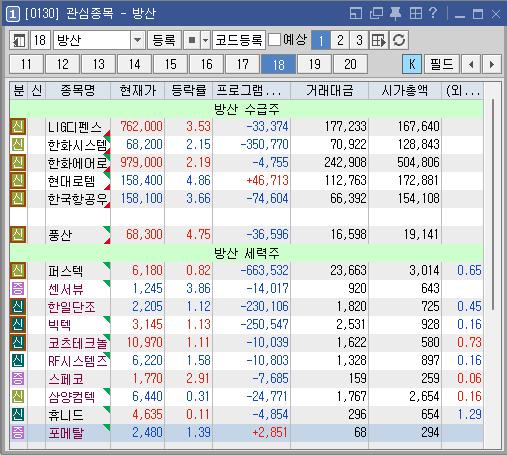This screenshot has height=455, width=507.
Task: Click the screen size icon in title bar
Action: point(356,14)
